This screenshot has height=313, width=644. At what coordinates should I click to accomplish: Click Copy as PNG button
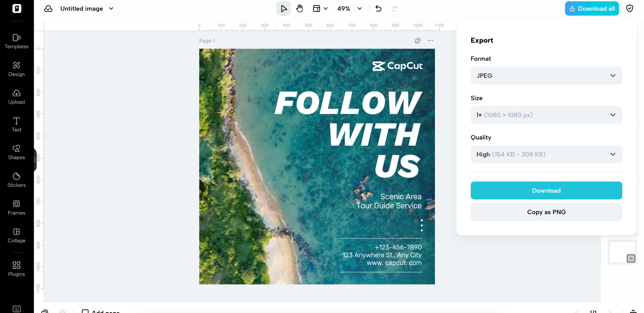tap(546, 212)
